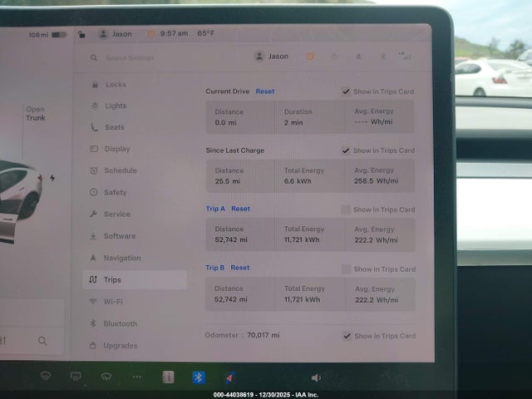
Task: Tap the 65°F outside temperature
Action: tap(206, 33)
